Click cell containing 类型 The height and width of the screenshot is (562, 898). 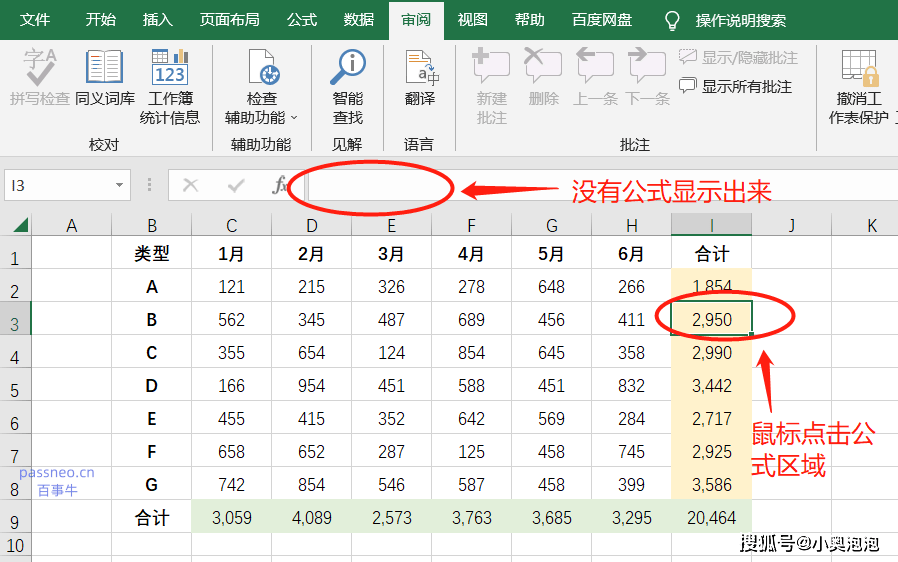point(151,253)
